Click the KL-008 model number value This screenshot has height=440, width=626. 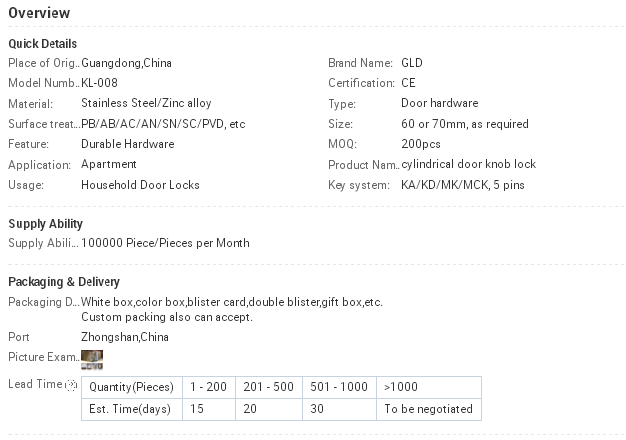(99, 83)
